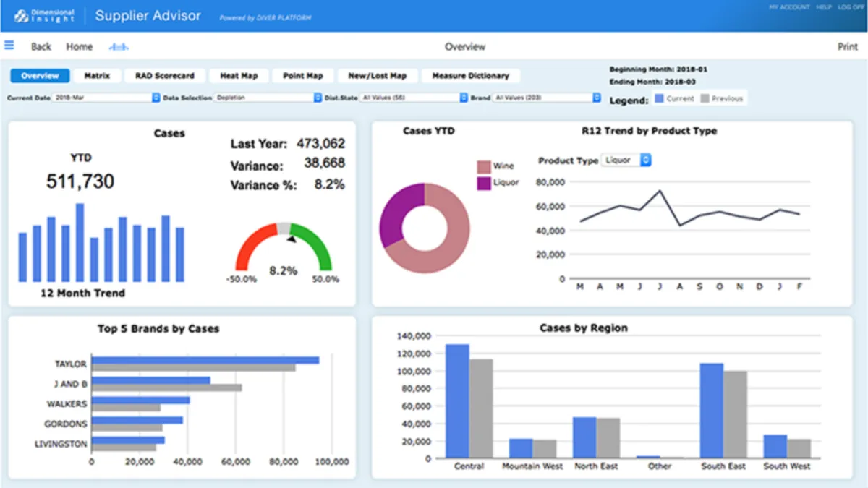This screenshot has width=868, height=488.
Task: Click the blue Current legend square
Action: tap(659, 98)
